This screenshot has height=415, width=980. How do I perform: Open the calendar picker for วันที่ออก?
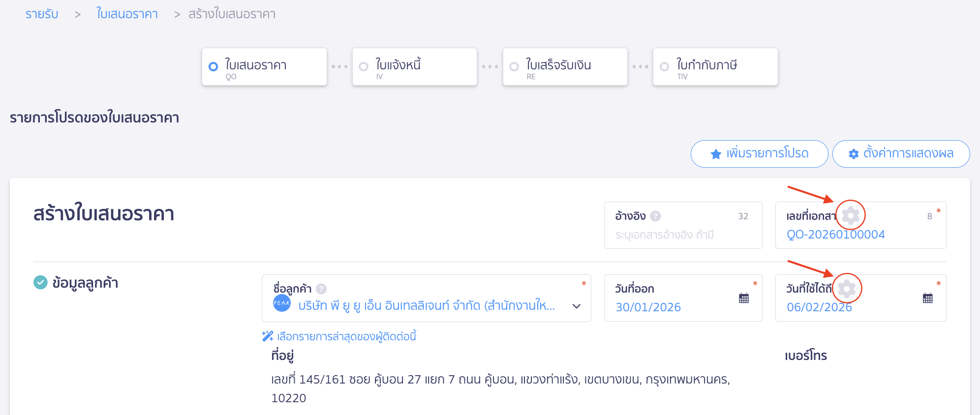pyautogui.click(x=743, y=297)
